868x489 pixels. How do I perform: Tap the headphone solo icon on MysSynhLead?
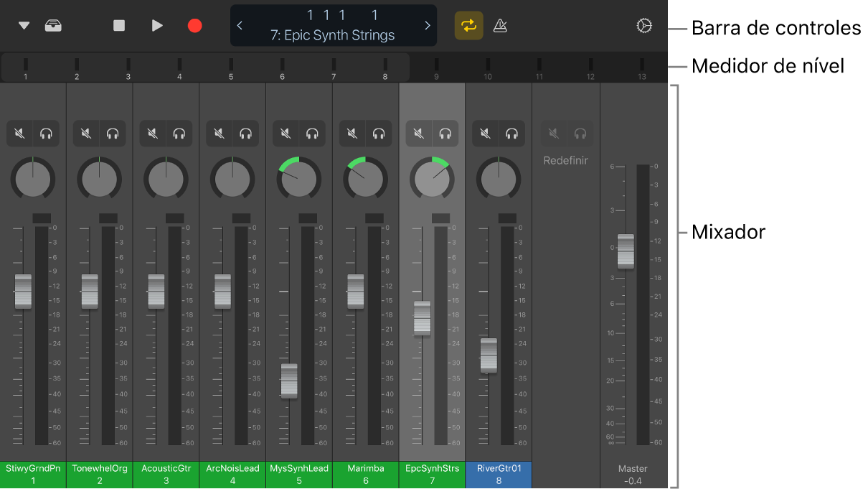click(313, 133)
